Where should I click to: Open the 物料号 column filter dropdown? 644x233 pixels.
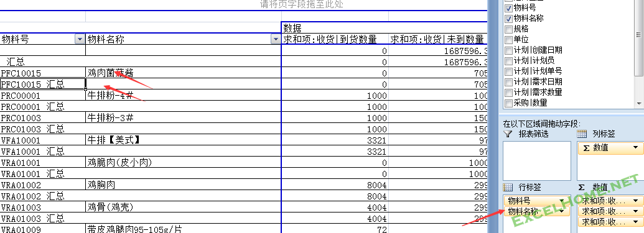[x=80, y=39]
